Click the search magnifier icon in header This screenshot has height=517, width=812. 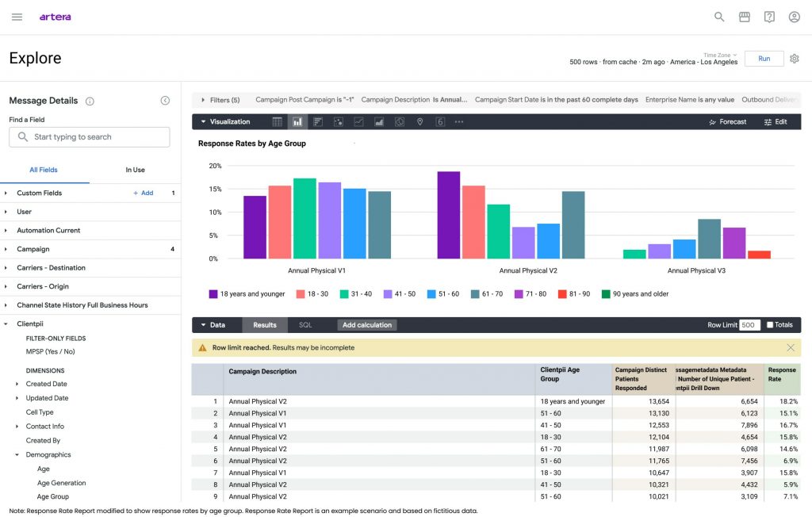[x=719, y=17]
